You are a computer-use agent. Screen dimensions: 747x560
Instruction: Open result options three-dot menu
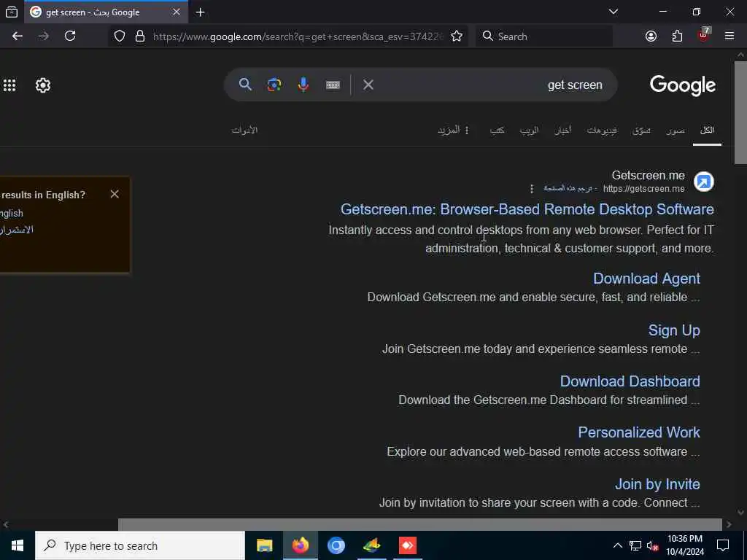tap(532, 189)
